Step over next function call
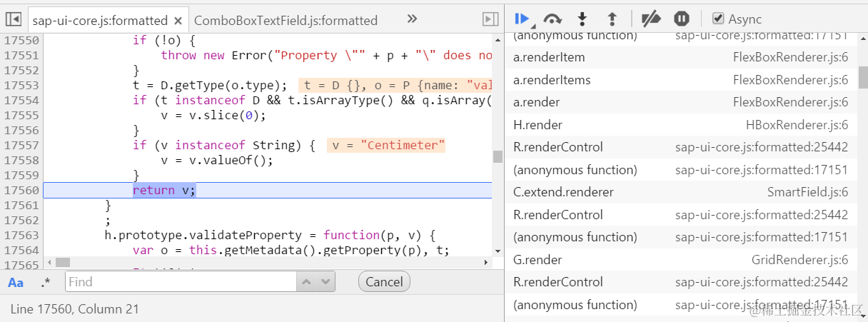This screenshot has height=322, width=868. pyautogui.click(x=552, y=19)
